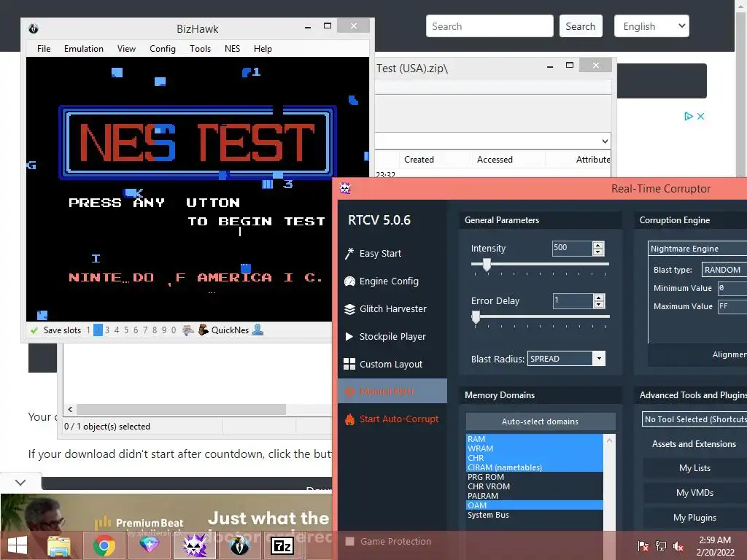Image resolution: width=747 pixels, height=560 pixels.
Task: Click the green checkmark status icon in BizHawk
Action: [x=34, y=330]
